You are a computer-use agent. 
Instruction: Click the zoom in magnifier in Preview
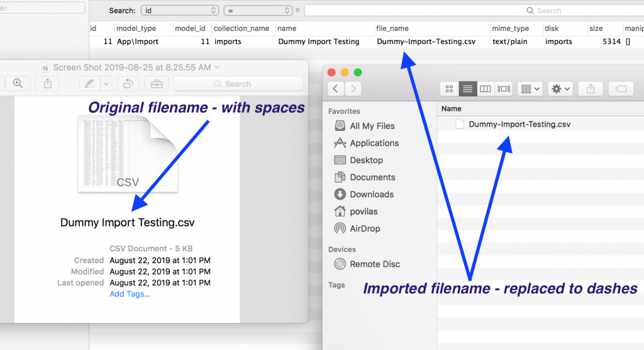click(18, 84)
